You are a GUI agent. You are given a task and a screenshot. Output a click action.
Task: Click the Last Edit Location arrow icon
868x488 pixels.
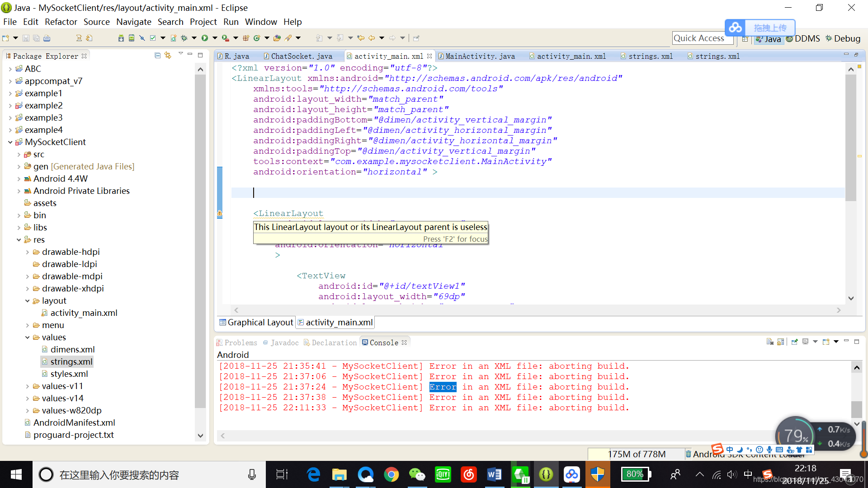[x=361, y=38]
